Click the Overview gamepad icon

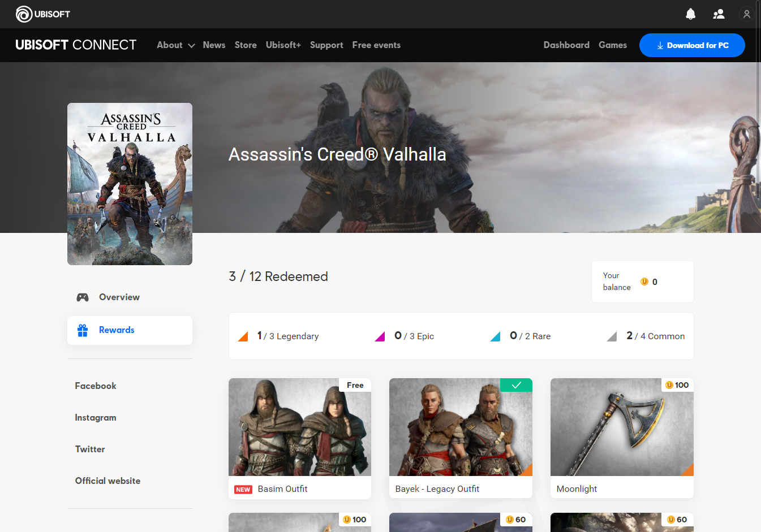[83, 297]
